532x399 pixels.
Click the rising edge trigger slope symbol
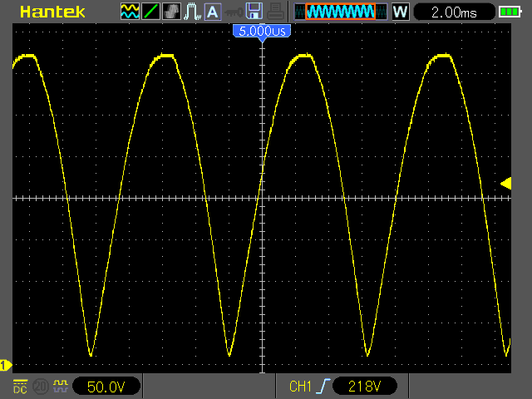322,387
